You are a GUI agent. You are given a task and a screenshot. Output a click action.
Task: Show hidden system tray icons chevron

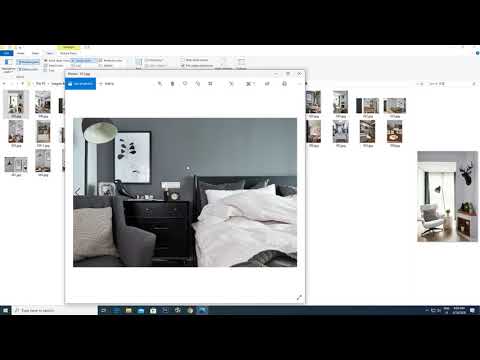pyautogui.click(x=427, y=310)
